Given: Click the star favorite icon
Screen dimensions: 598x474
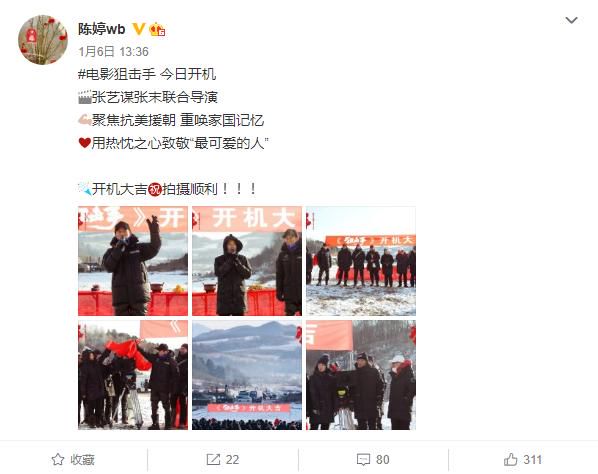Looking at the screenshot, I should (58, 459).
